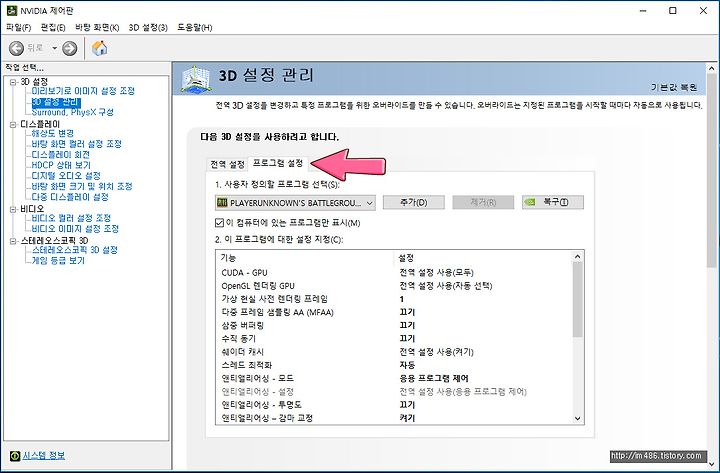Open 바탕 화면 컬러 설정 조정

click(76, 144)
